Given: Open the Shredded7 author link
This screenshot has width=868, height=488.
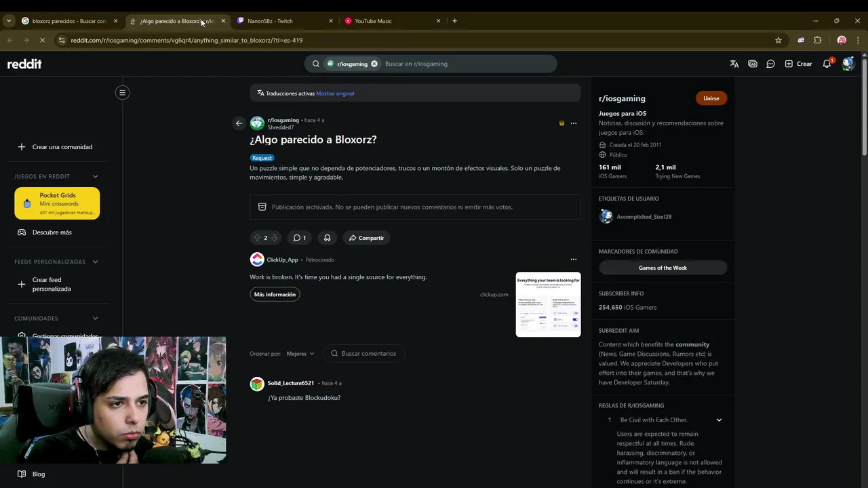Looking at the screenshot, I should pyautogui.click(x=281, y=127).
